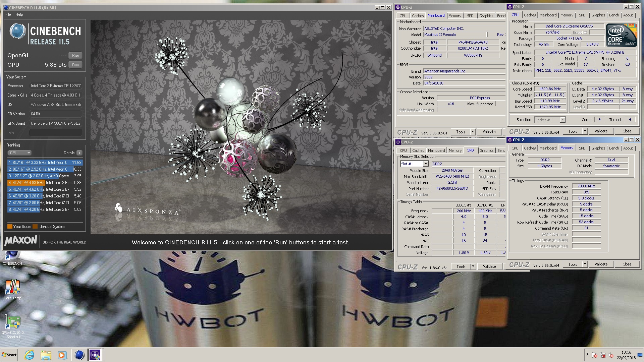This screenshot has height=362, width=644.
Task: Open Caches tab in SPD CPU-Z window
Action: tap(418, 150)
